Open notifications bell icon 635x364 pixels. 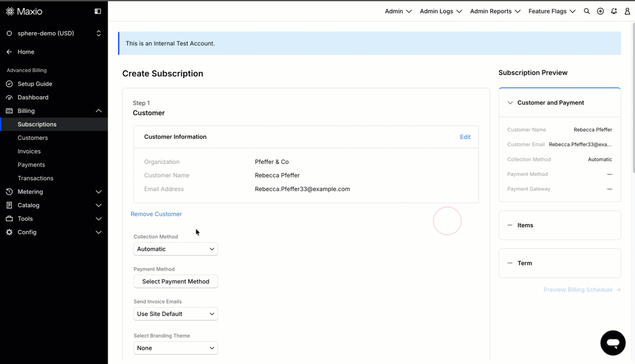click(614, 11)
